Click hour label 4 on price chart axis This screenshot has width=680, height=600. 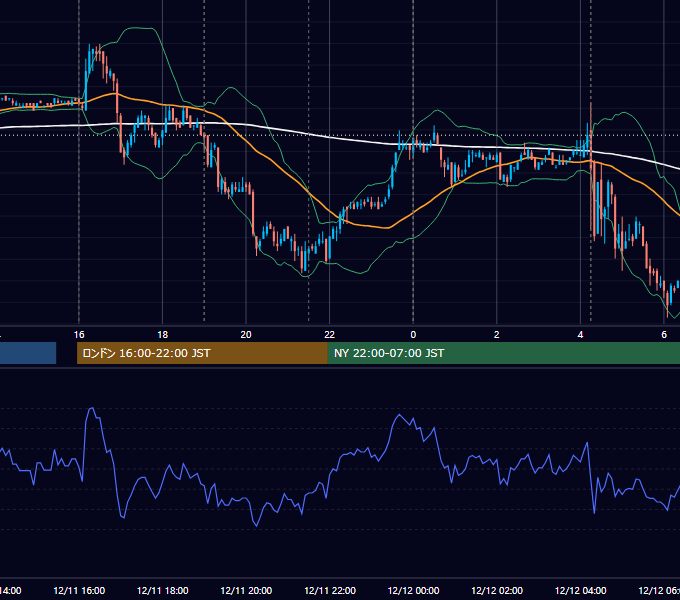tap(580, 335)
